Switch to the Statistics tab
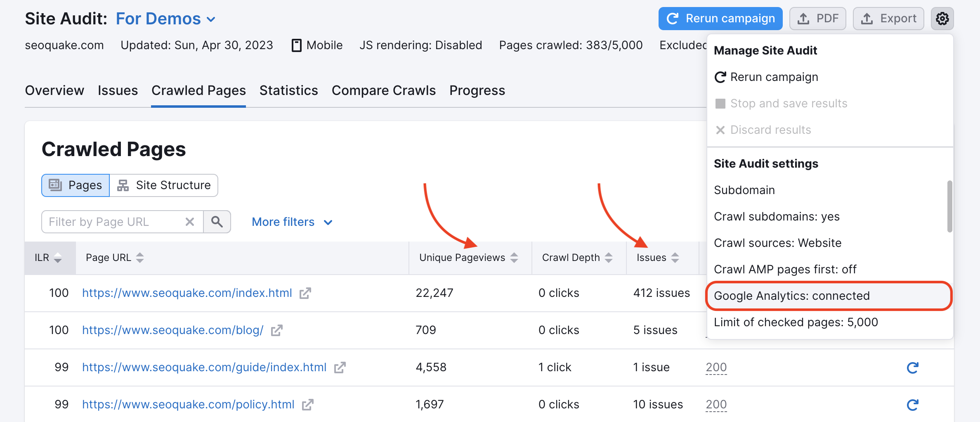 (288, 90)
